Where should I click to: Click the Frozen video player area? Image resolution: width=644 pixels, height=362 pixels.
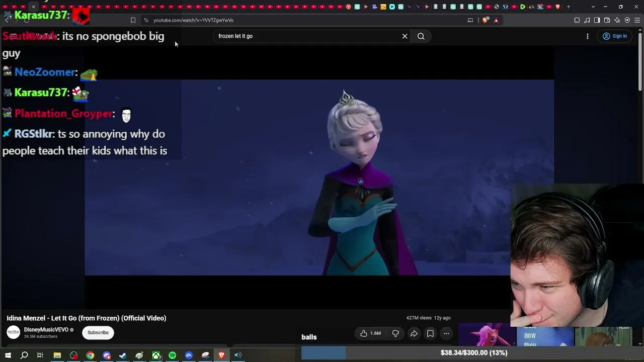pos(319,177)
